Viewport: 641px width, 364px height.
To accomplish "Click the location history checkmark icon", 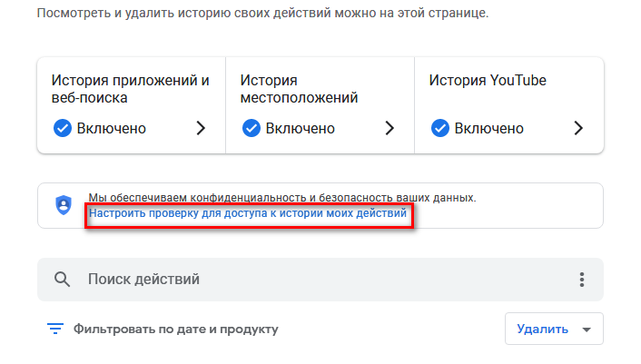I will pyautogui.click(x=251, y=128).
